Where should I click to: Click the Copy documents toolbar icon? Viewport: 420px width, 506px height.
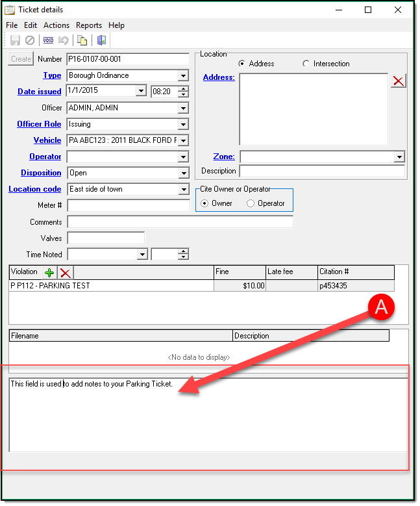pyautogui.click(x=82, y=40)
